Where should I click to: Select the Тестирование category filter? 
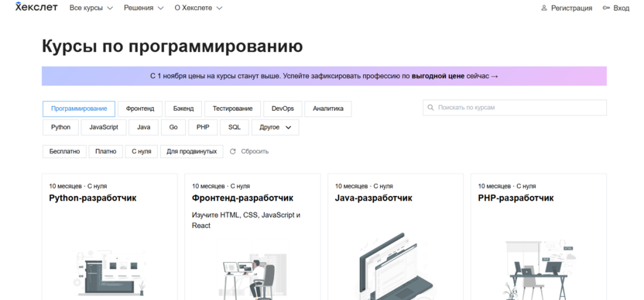pos(232,109)
